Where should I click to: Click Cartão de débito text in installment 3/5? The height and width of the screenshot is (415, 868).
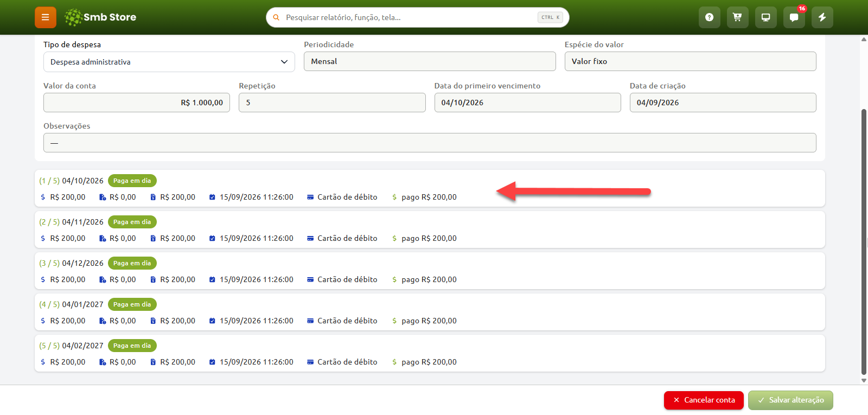point(347,279)
